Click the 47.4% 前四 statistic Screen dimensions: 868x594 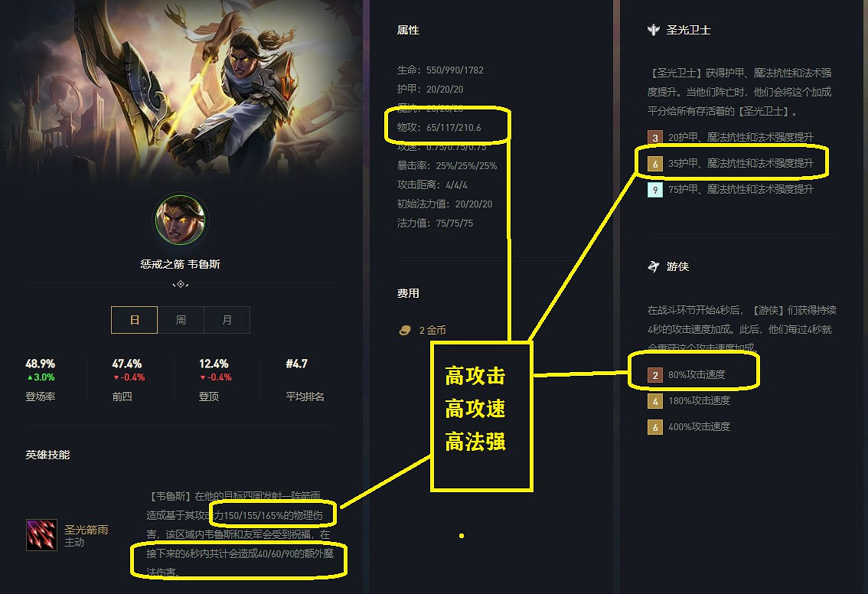pos(128,379)
